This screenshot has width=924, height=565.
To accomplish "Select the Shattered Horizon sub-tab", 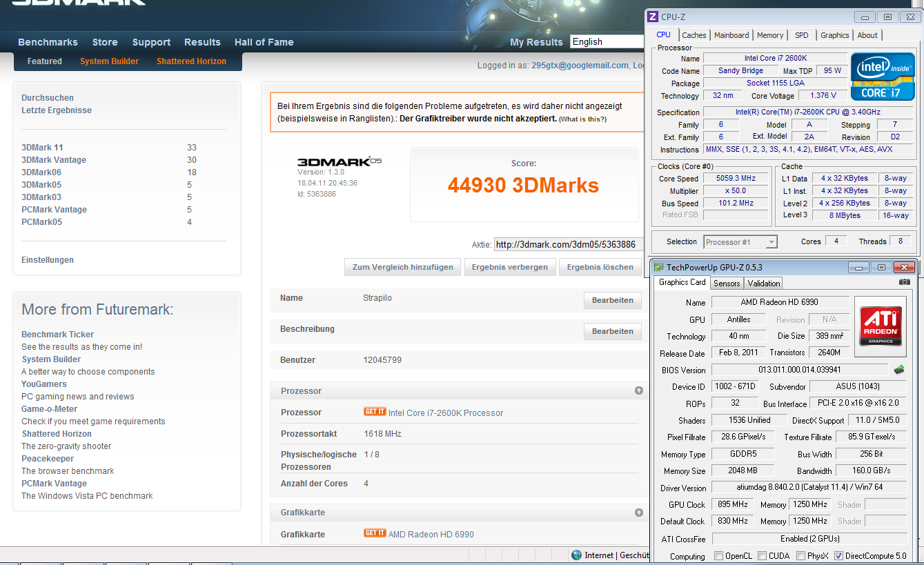I will (x=191, y=61).
